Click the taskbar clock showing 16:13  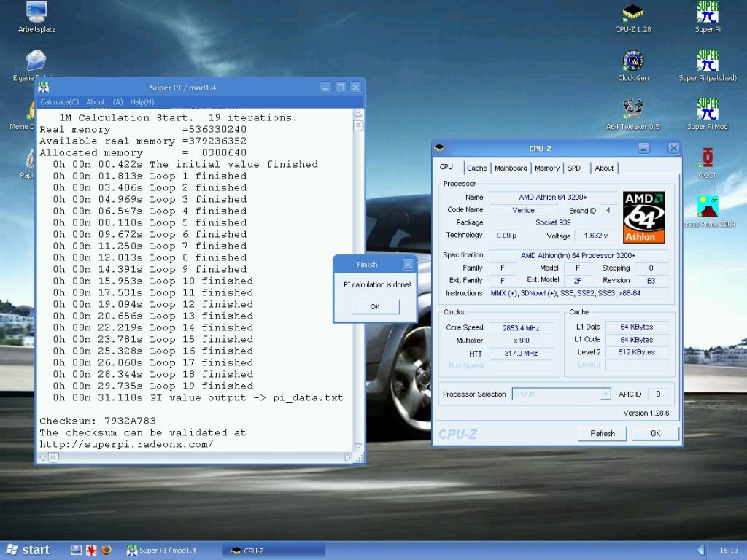(x=729, y=551)
